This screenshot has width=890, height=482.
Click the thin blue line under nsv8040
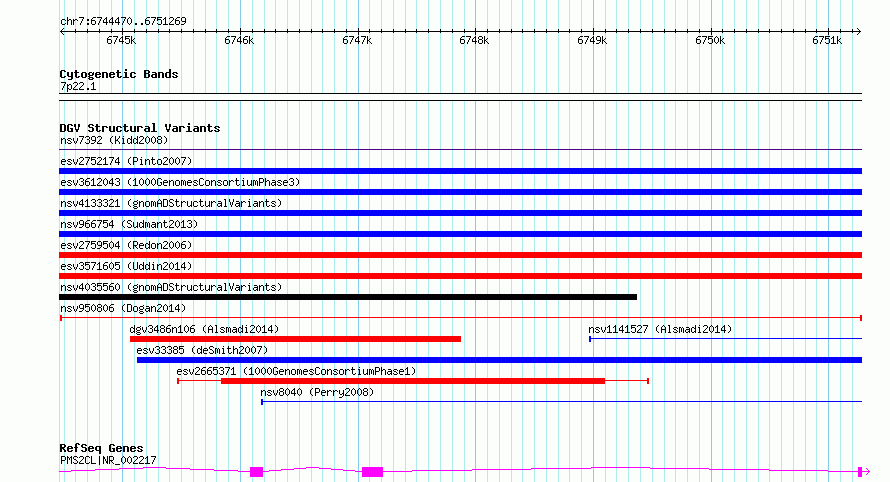pyautogui.click(x=561, y=402)
